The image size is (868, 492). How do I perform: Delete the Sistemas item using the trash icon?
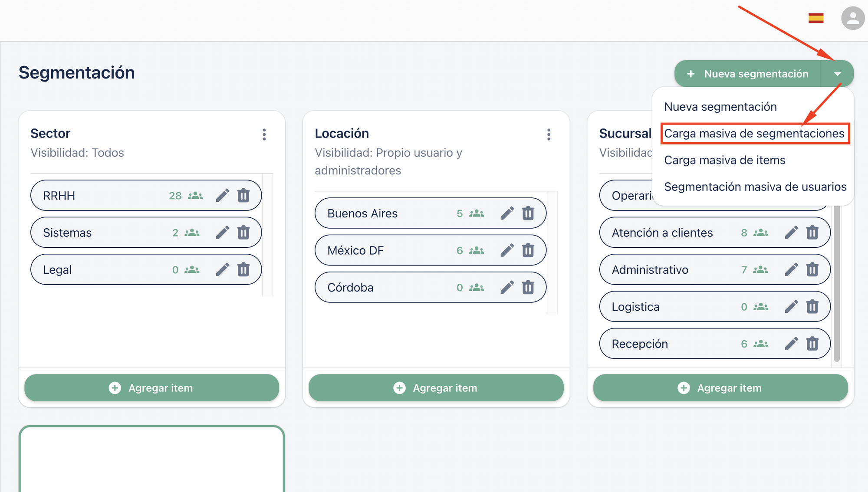[x=243, y=233]
